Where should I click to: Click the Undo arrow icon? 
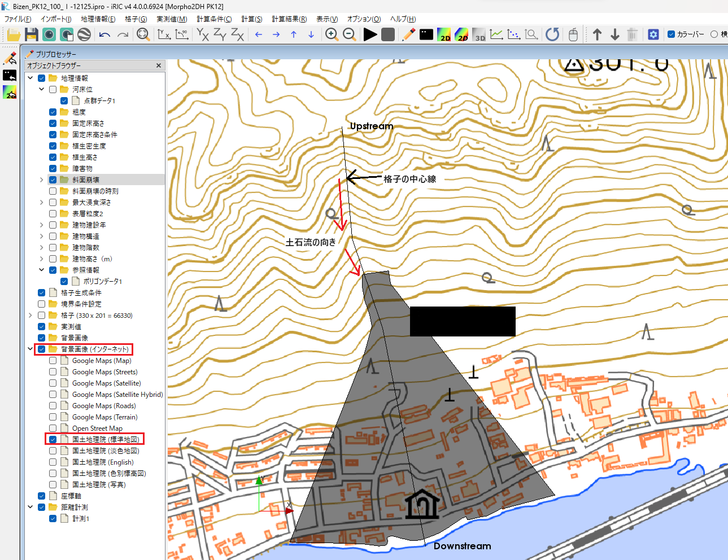click(104, 34)
